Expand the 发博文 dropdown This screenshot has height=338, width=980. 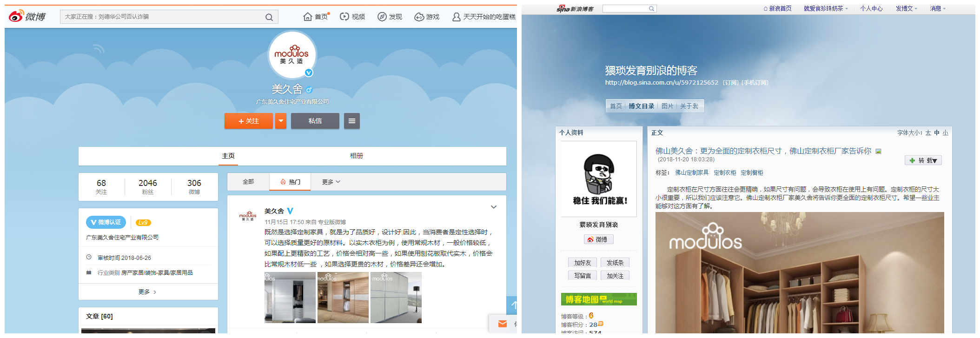pyautogui.click(x=907, y=8)
